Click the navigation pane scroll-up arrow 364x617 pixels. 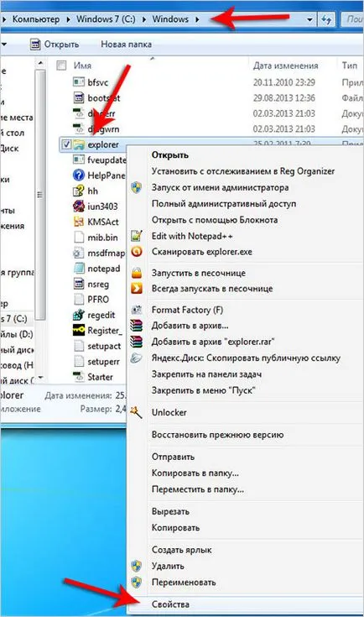coord(39,63)
